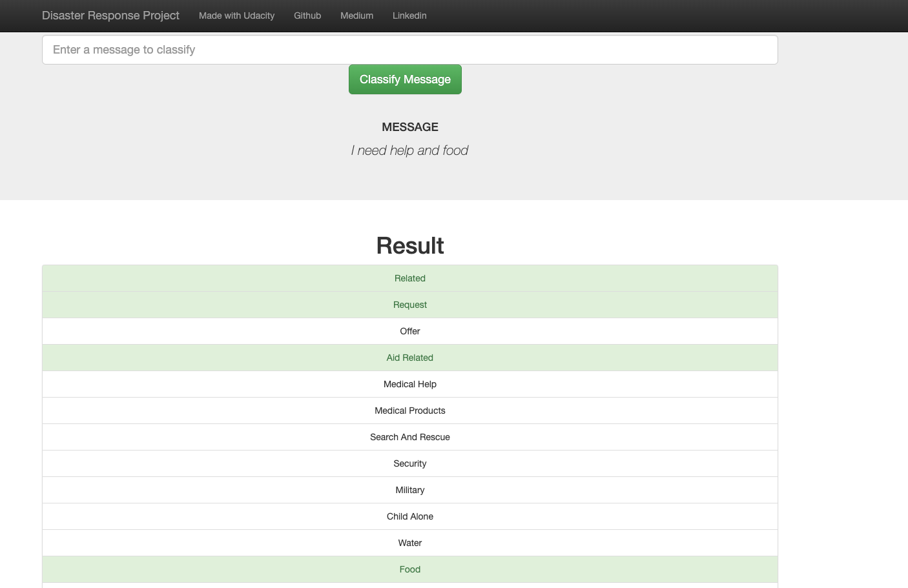Select the highlighted Request category row
Screen dimensions: 908x588
point(409,304)
